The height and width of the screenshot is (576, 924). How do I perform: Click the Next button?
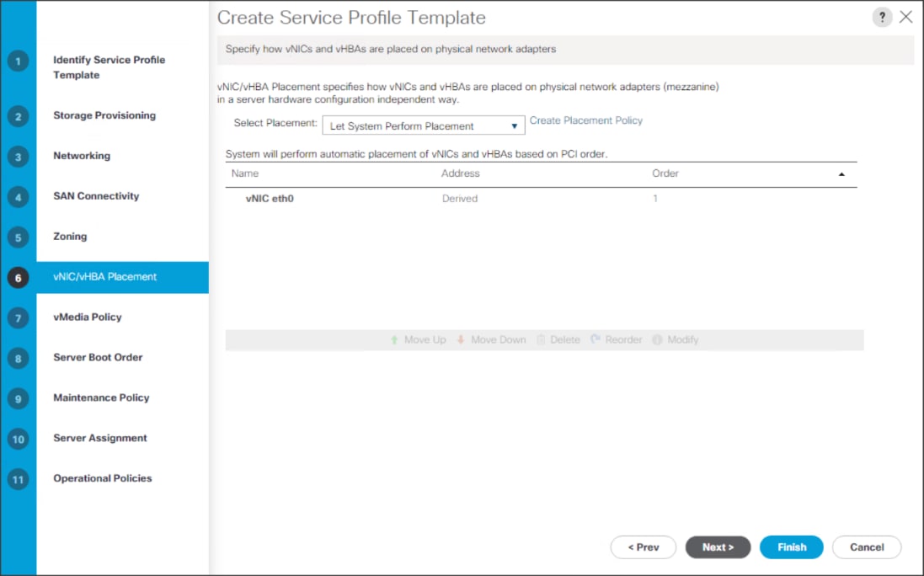[x=718, y=547]
